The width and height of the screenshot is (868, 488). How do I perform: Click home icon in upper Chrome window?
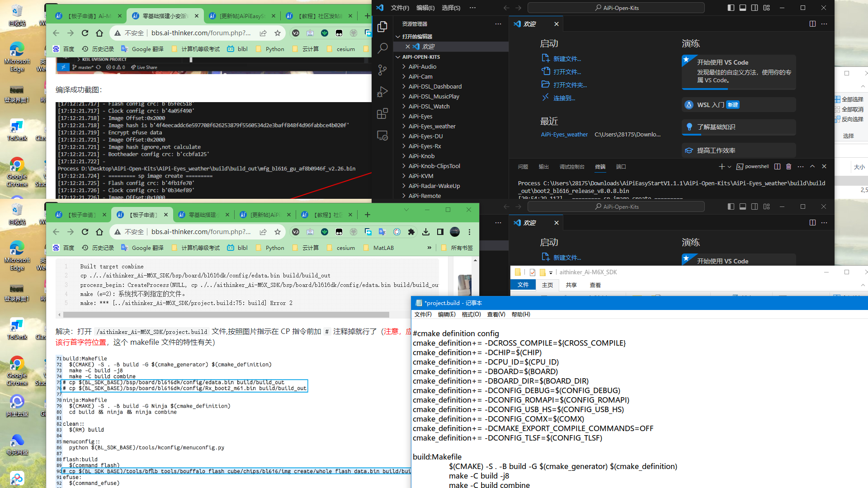[x=99, y=33]
